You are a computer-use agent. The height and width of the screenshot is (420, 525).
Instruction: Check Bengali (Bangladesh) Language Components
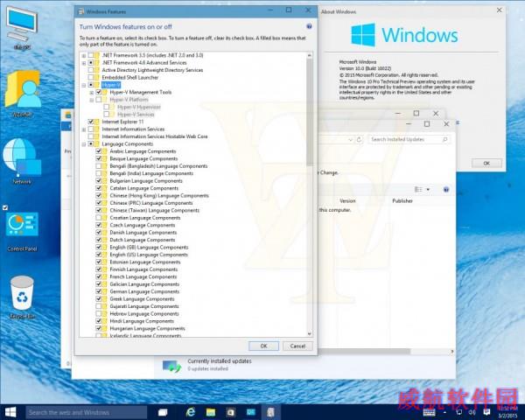pos(98,165)
